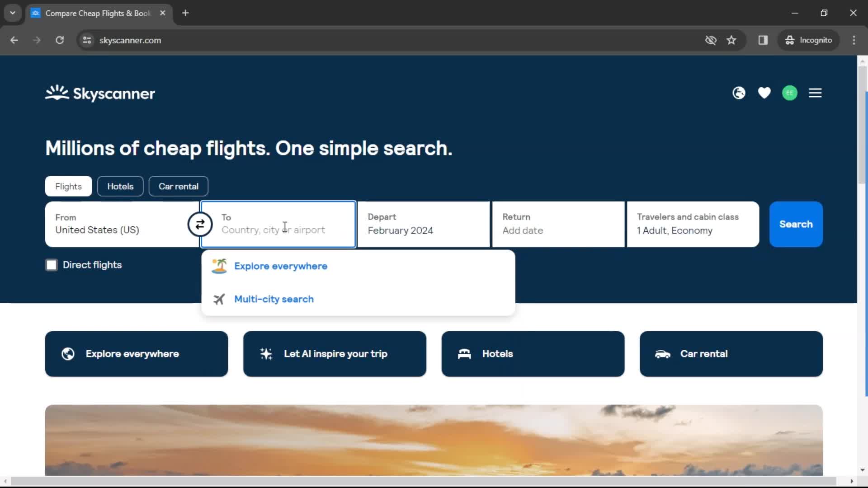Click the swap origin/destination icon
This screenshot has height=488, width=868.
point(200,224)
